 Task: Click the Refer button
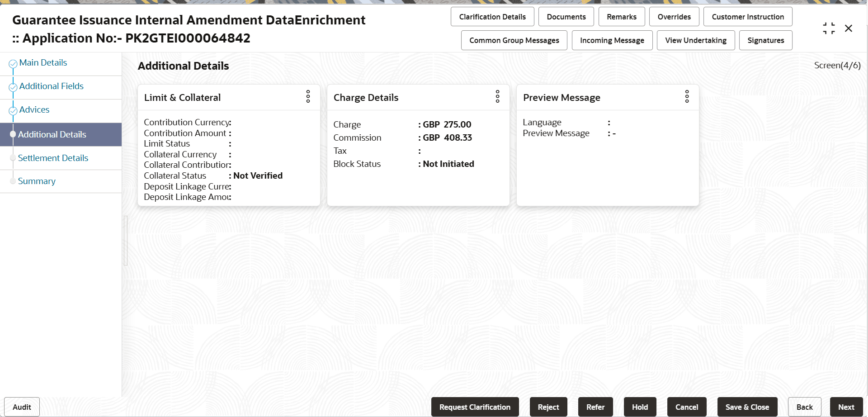click(x=595, y=407)
